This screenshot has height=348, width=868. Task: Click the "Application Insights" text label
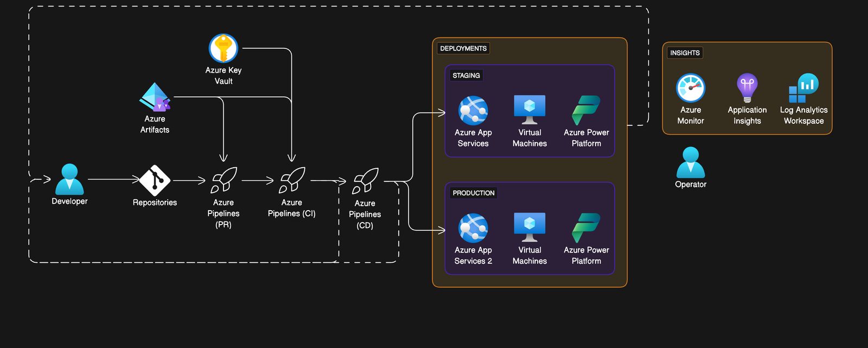pyautogui.click(x=747, y=116)
